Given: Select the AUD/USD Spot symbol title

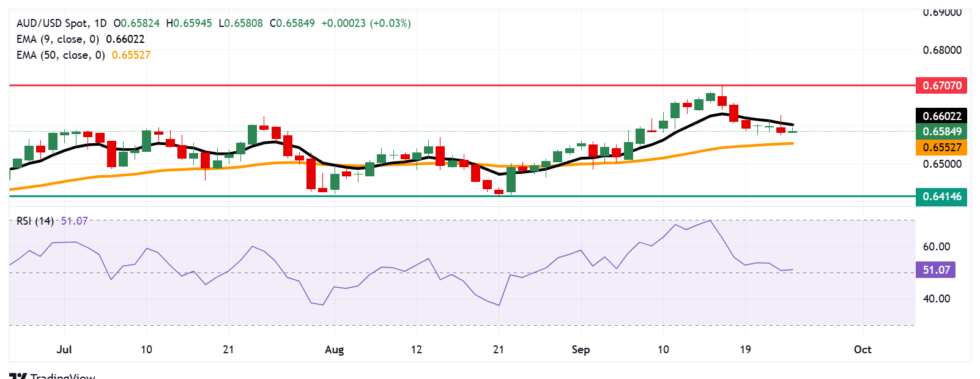Looking at the screenshot, I should click(x=54, y=23).
